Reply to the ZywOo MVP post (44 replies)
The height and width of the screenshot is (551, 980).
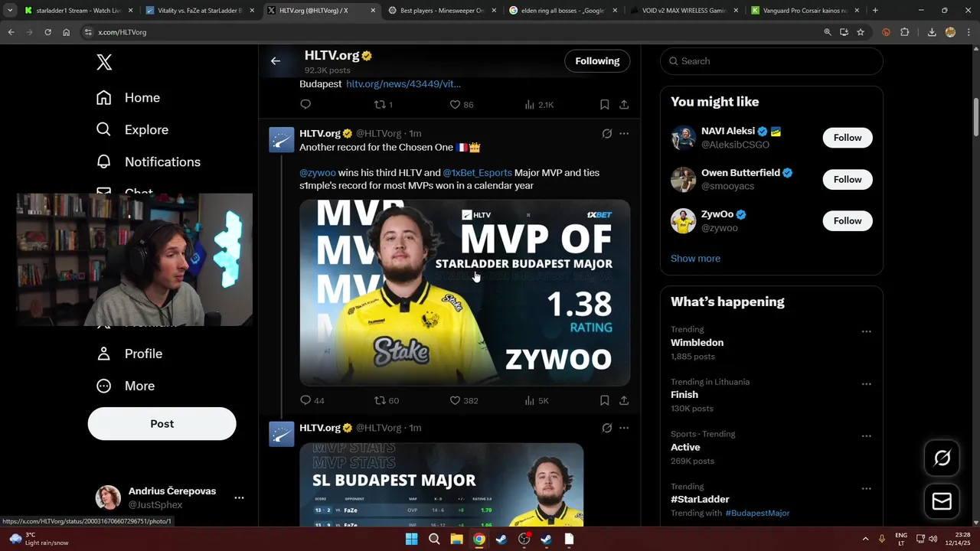tap(312, 400)
